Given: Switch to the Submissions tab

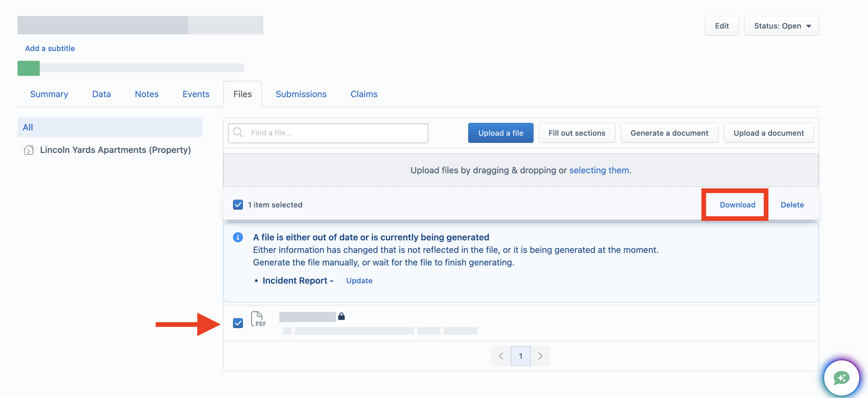Looking at the screenshot, I should (301, 94).
